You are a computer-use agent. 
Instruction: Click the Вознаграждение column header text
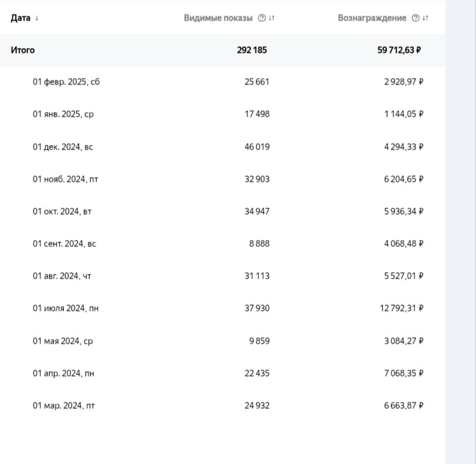(x=372, y=18)
